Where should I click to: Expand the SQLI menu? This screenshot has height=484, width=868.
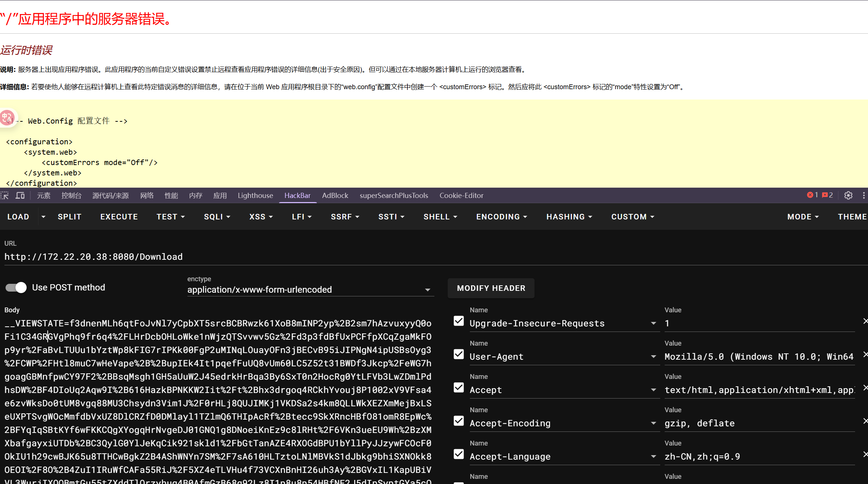pyautogui.click(x=217, y=216)
